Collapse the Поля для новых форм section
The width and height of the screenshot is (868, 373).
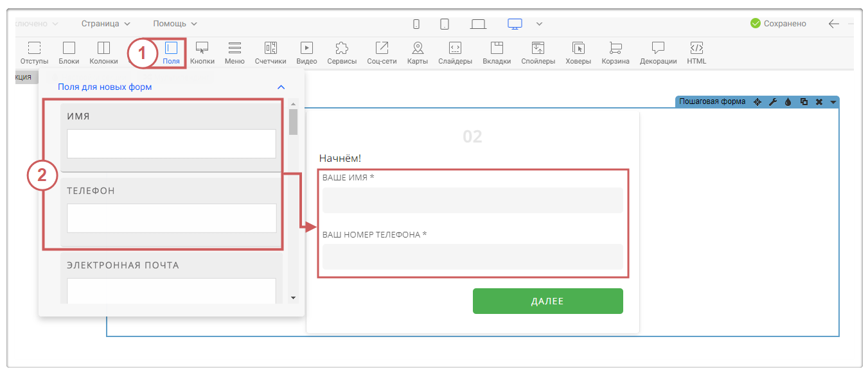click(280, 87)
